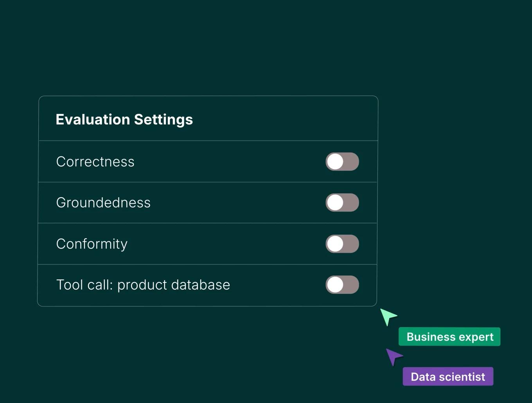
Task: Click the white knob on Groundedness switch
Action: coord(335,203)
